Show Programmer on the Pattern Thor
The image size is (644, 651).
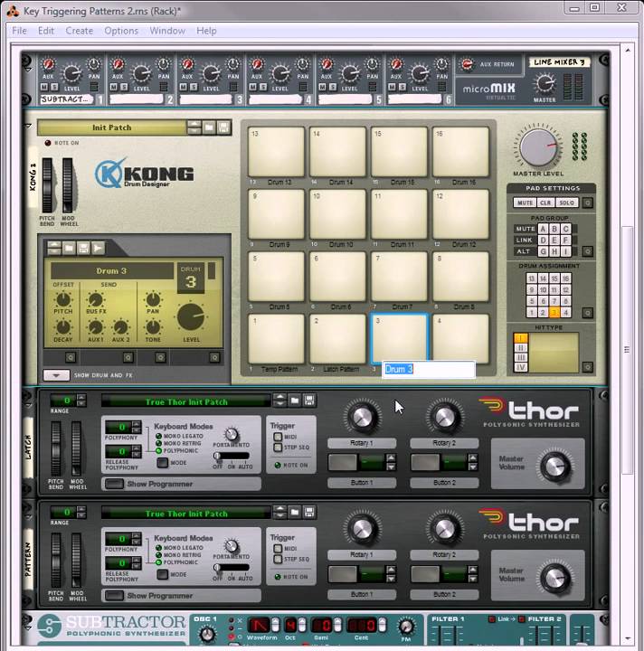tap(114, 595)
